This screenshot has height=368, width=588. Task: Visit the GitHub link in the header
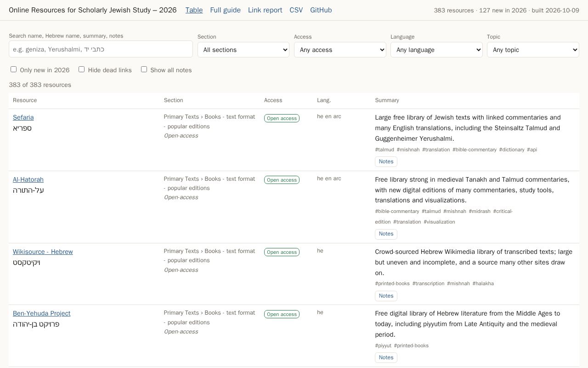coord(321,10)
